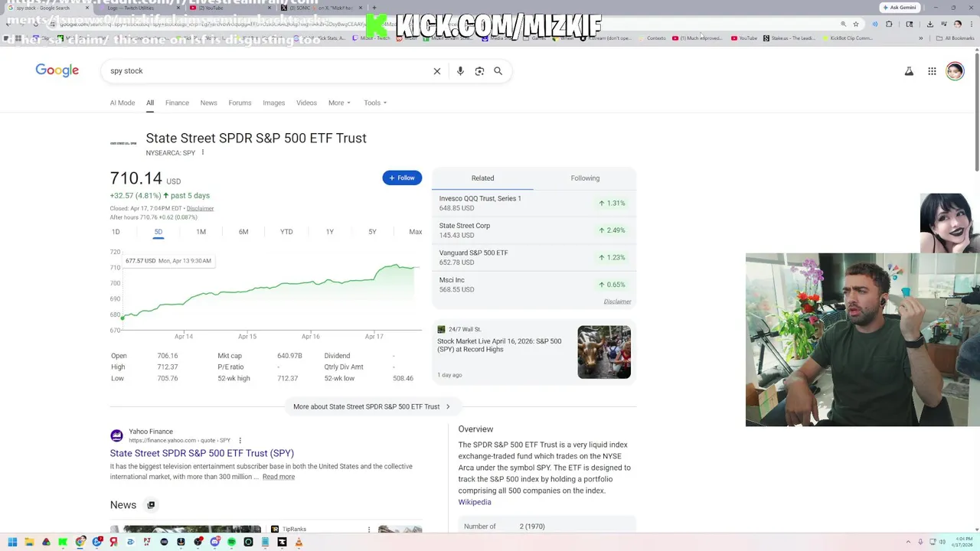The width and height of the screenshot is (980, 551).
Task: Open the All Bookmarks folder
Action: coord(955,38)
